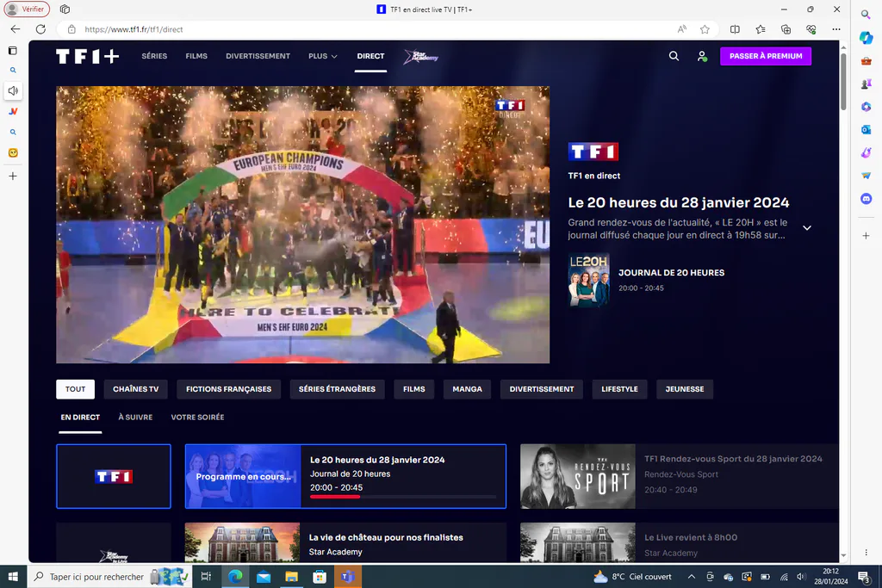Open Edge settings and more menu
Image resolution: width=882 pixels, height=588 pixels.
[836, 29]
